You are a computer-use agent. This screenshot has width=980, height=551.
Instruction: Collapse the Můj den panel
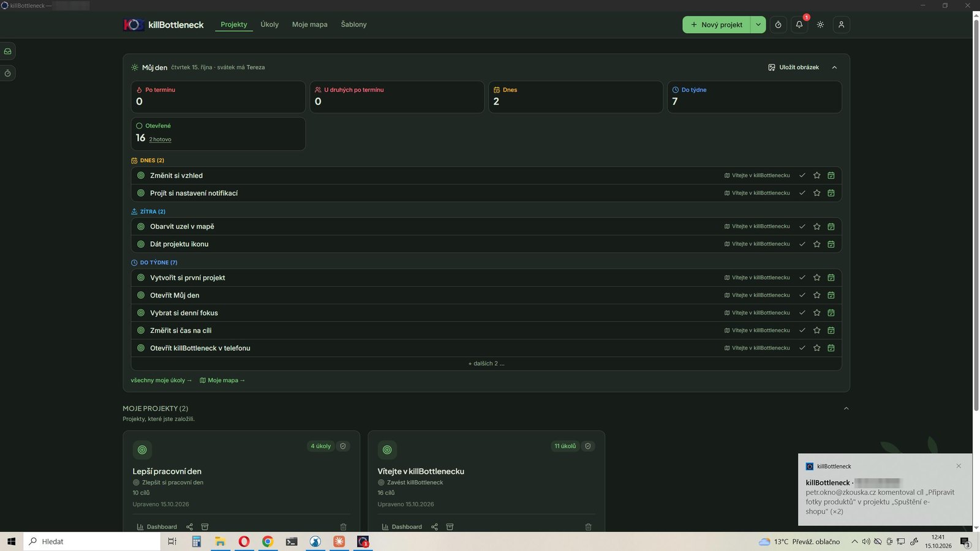pyautogui.click(x=835, y=67)
